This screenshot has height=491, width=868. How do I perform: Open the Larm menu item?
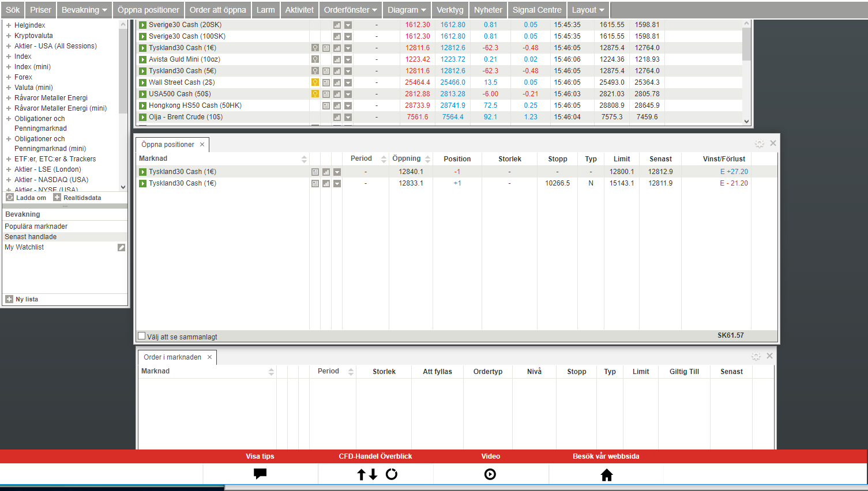265,10
